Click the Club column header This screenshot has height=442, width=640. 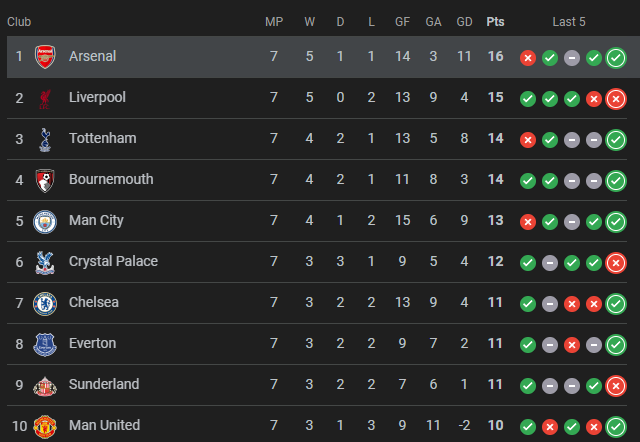click(x=20, y=21)
